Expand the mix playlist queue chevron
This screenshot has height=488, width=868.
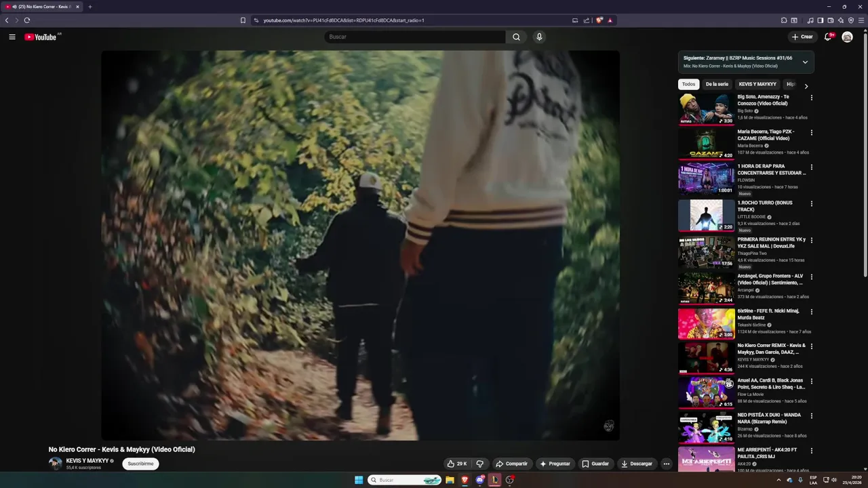coord(805,62)
